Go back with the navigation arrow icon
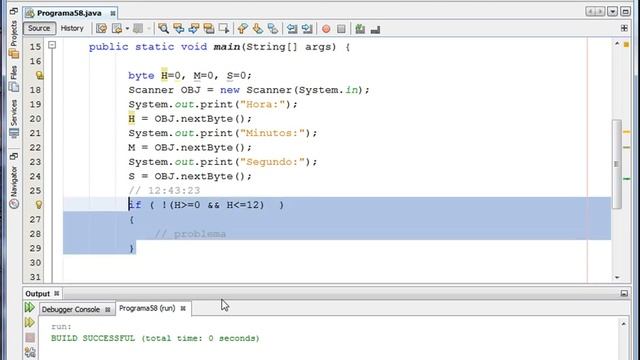640x360 pixels. coord(118,29)
